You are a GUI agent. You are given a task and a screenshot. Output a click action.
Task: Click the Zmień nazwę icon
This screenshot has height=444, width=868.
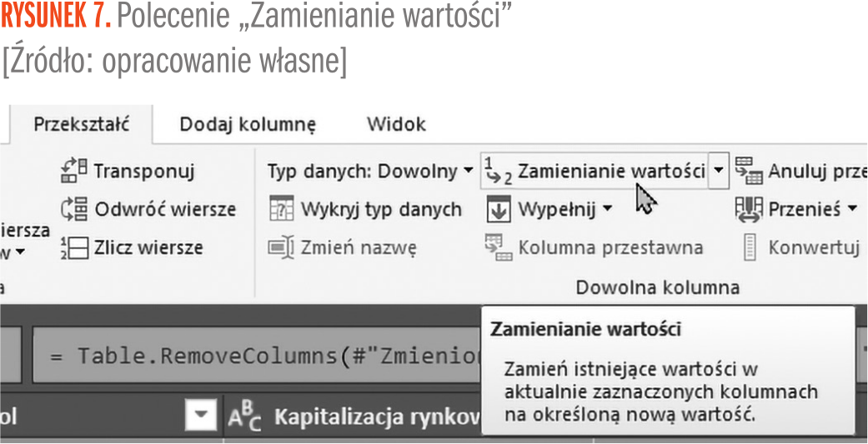tap(282, 247)
